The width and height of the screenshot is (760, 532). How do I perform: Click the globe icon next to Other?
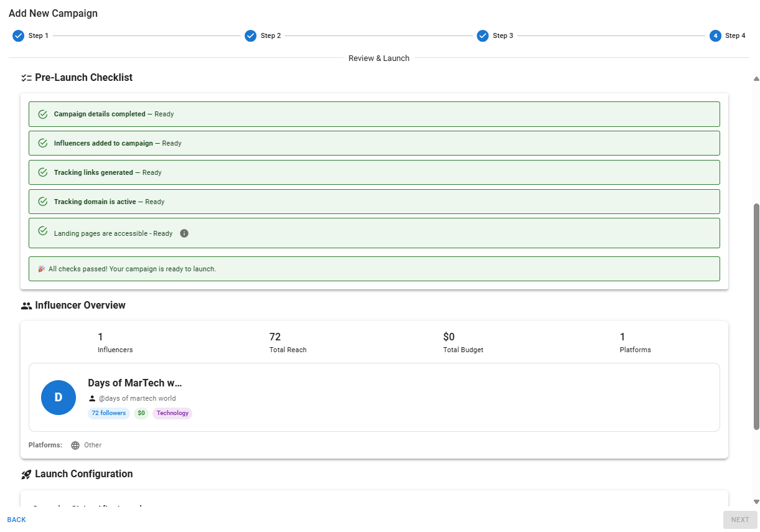click(x=75, y=446)
